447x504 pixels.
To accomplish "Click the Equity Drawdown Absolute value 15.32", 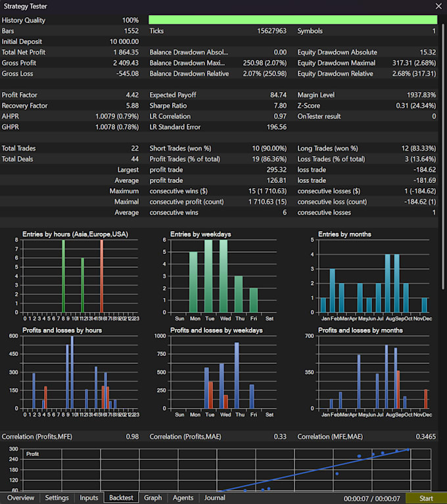I will pos(428,52).
